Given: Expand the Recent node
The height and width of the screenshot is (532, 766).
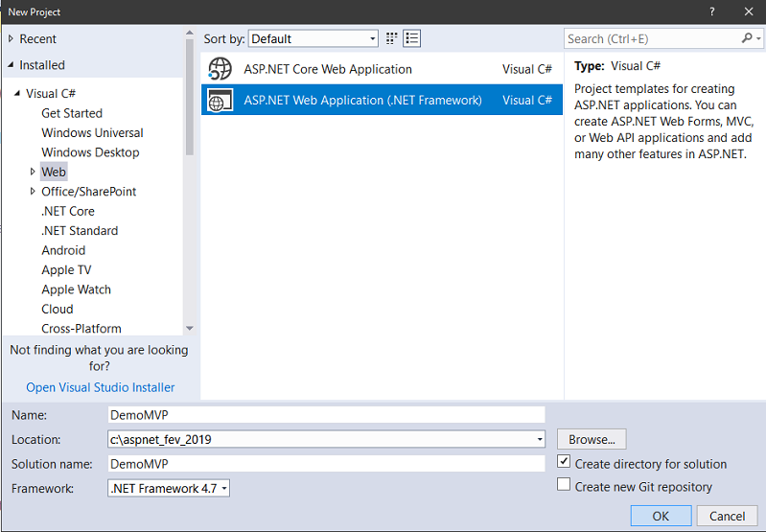Looking at the screenshot, I should [x=11, y=38].
